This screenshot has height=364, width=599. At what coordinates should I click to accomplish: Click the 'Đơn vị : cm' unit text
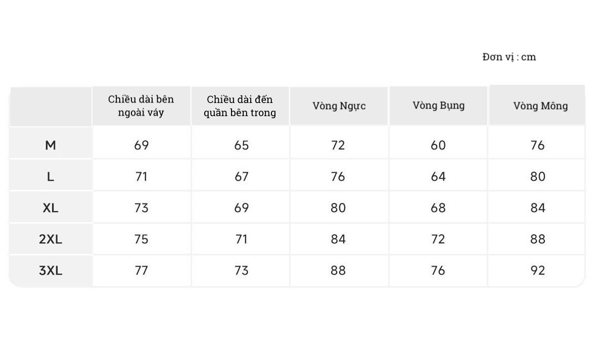tap(509, 57)
